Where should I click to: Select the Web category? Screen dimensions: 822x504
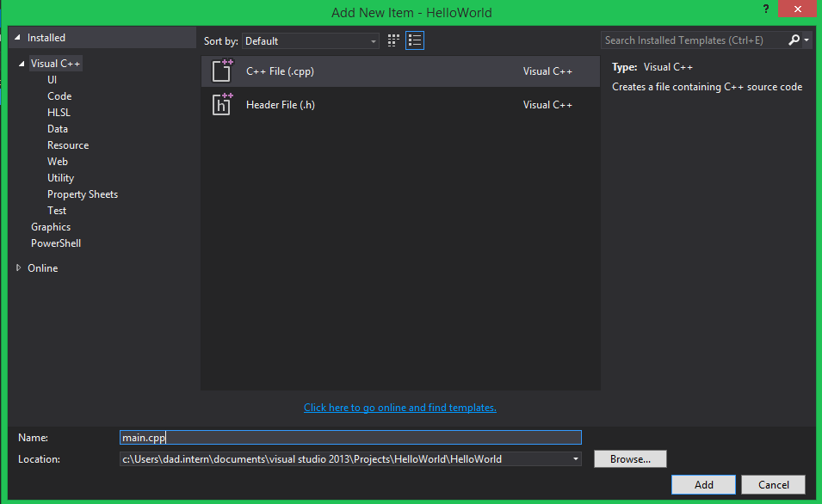(58, 162)
